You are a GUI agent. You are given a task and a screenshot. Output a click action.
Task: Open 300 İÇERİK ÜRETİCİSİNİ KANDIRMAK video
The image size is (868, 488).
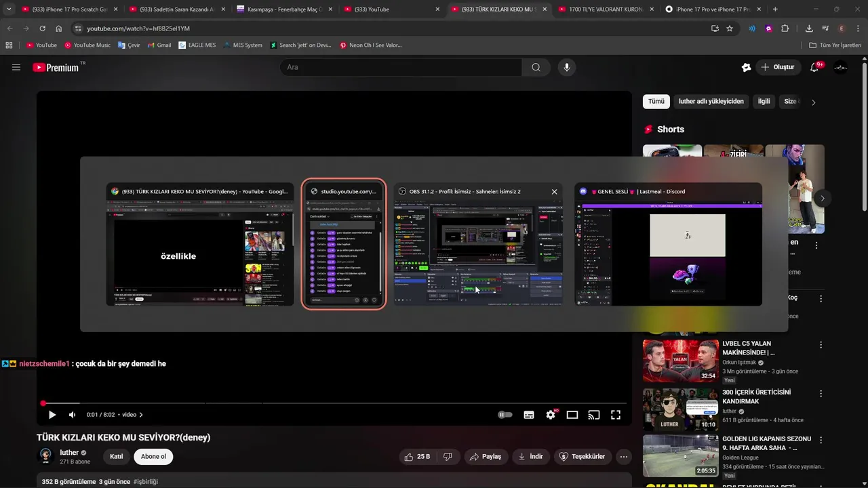click(x=681, y=409)
